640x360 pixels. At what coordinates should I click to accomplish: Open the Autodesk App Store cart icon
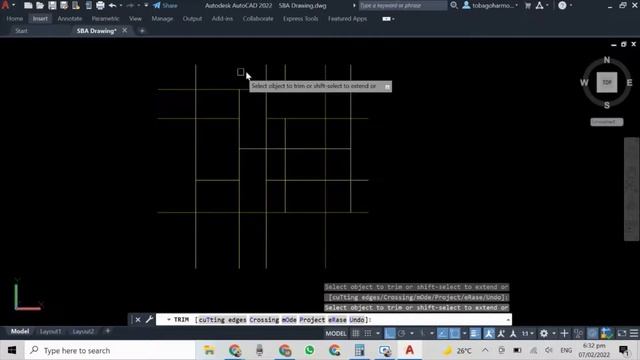(x=528, y=6)
